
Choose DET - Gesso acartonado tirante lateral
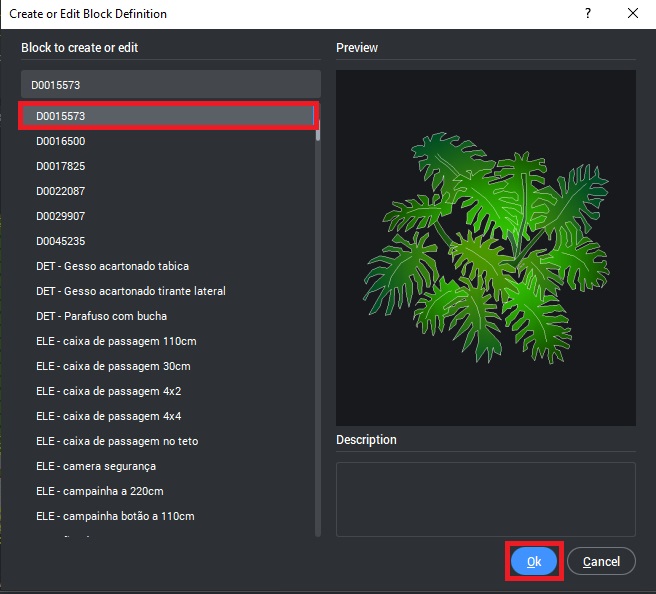[130, 291]
